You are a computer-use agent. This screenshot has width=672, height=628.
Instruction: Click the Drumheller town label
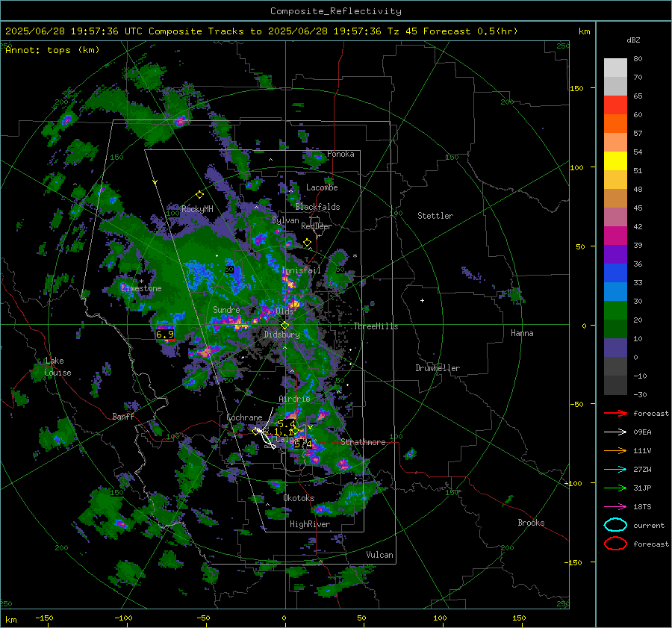pyautogui.click(x=438, y=368)
